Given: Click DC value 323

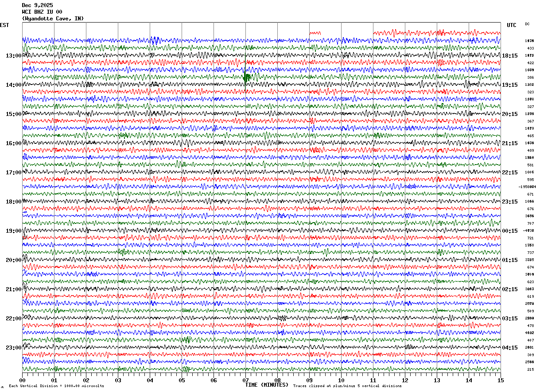Looking at the screenshot, I should click(530, 92).
